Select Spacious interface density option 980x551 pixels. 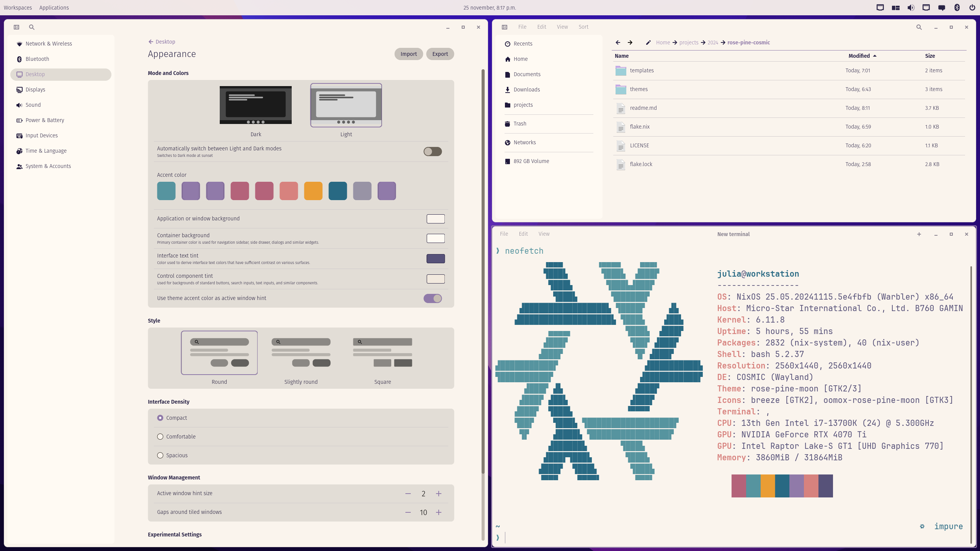pyautogui.click(x=160, y=455)
